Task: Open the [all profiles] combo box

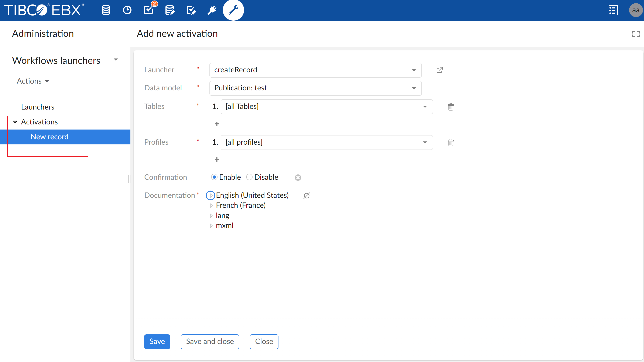Action: point(326,143)
